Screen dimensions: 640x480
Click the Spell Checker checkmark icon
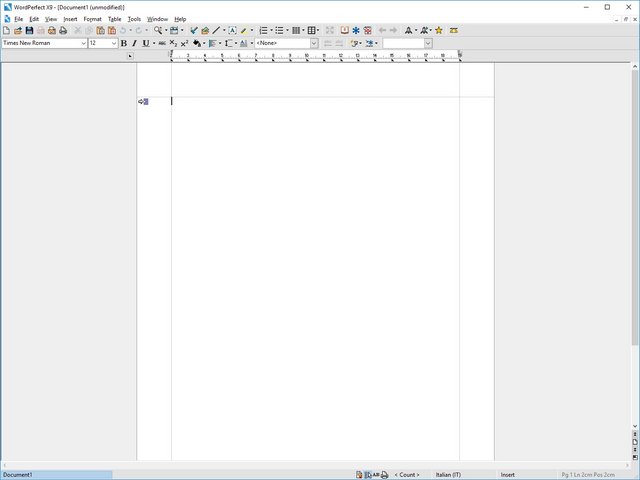coord(194,31)
